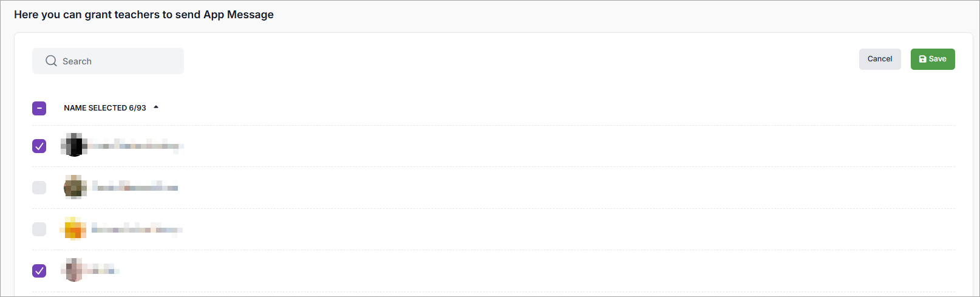Save the teacher App Message permissions
The width and height of the screenshot is (980, 297).
tap(932, 59)
